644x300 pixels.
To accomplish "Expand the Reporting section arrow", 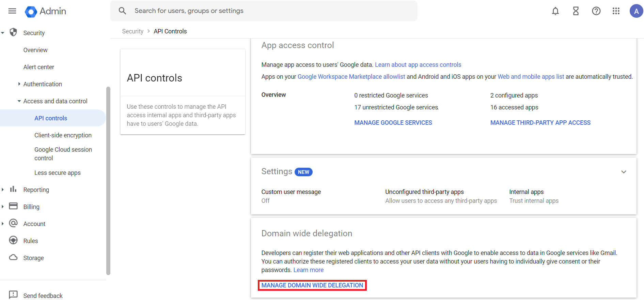I will coord(3,190).
